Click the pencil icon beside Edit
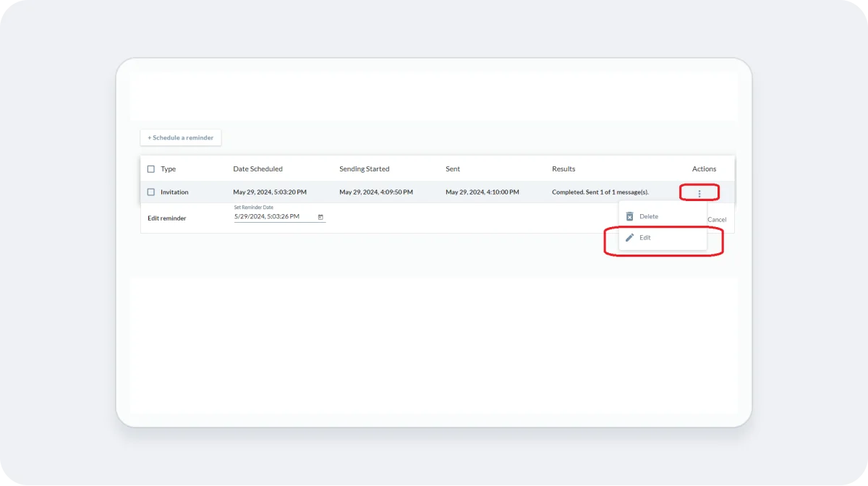The image size is (868, 486). (x=629, y=237)
